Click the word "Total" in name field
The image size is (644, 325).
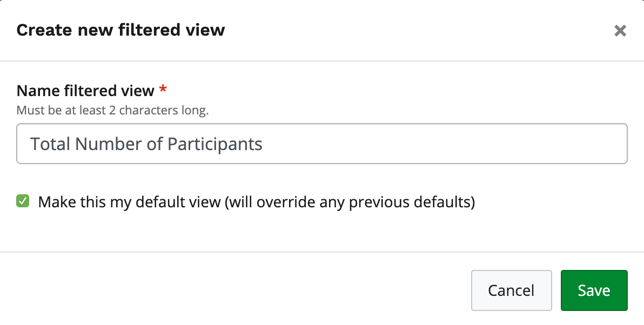tap(50, 144)
